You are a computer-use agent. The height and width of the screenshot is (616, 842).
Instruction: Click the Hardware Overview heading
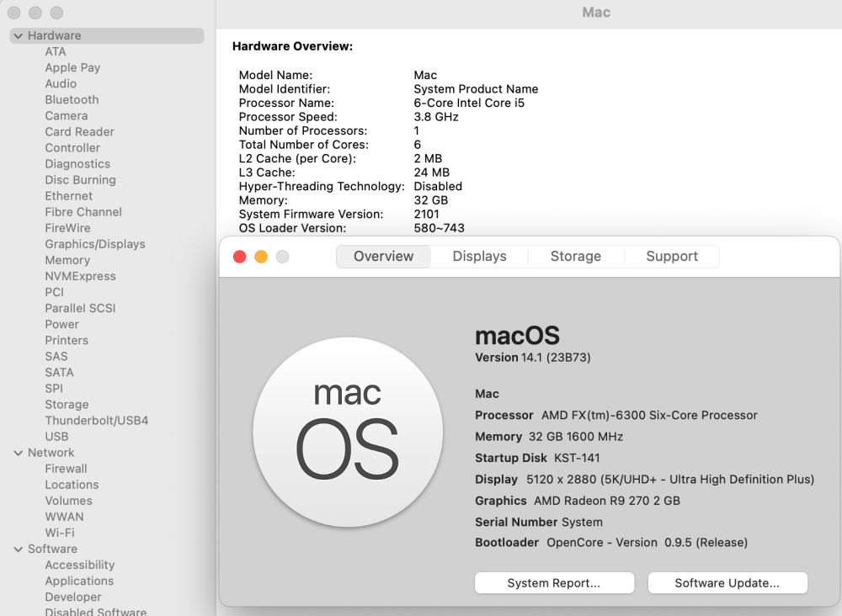(293, 46)
